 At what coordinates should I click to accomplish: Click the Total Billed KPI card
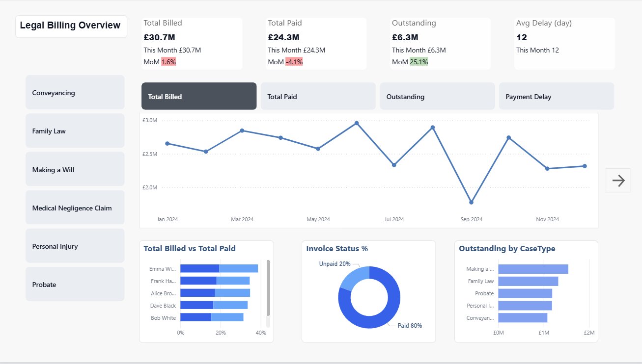point(192,44)
